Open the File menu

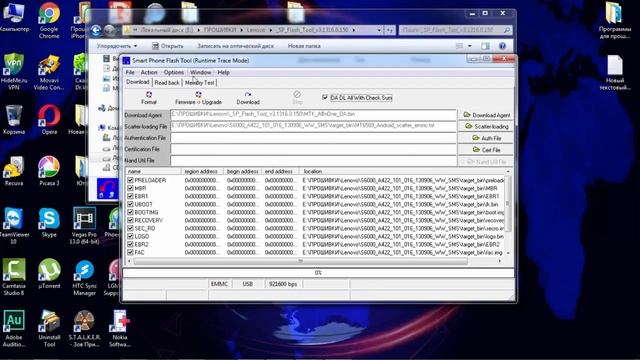[130, 72]
